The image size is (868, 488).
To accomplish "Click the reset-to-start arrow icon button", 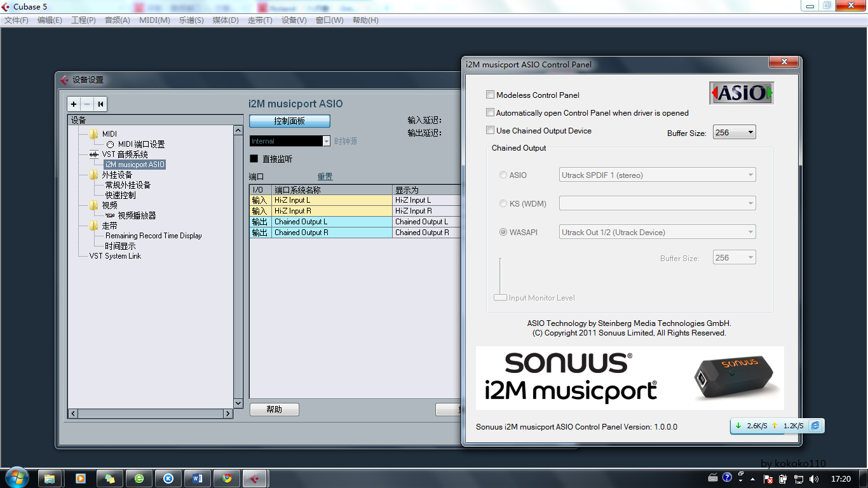I will click(100, 104).
